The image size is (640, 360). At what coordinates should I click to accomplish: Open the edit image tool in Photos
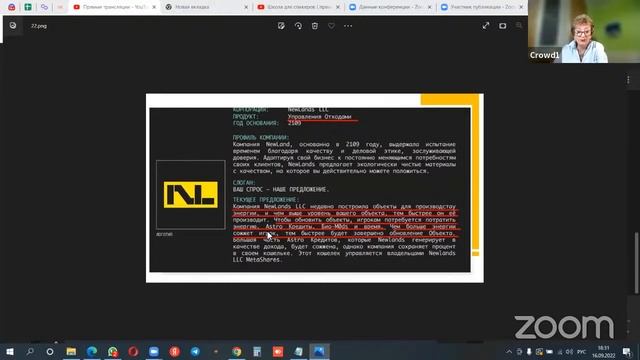coord(281,26)
